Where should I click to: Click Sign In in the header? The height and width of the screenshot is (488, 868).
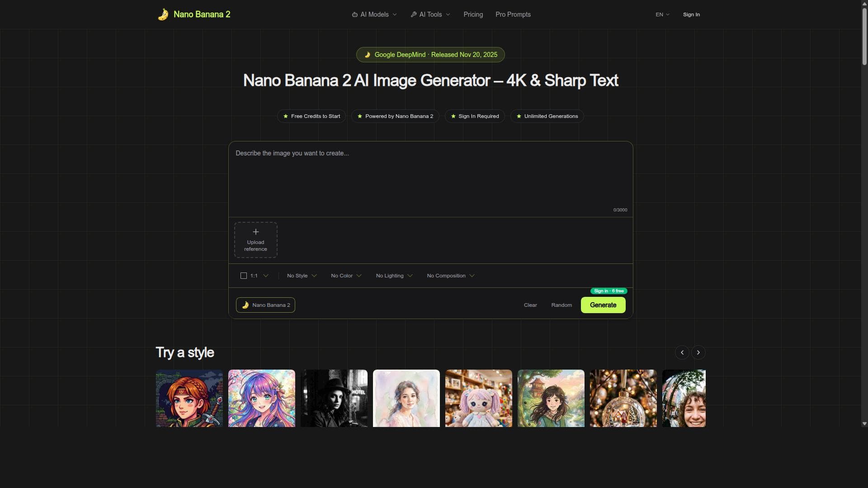tap(691, 14)
